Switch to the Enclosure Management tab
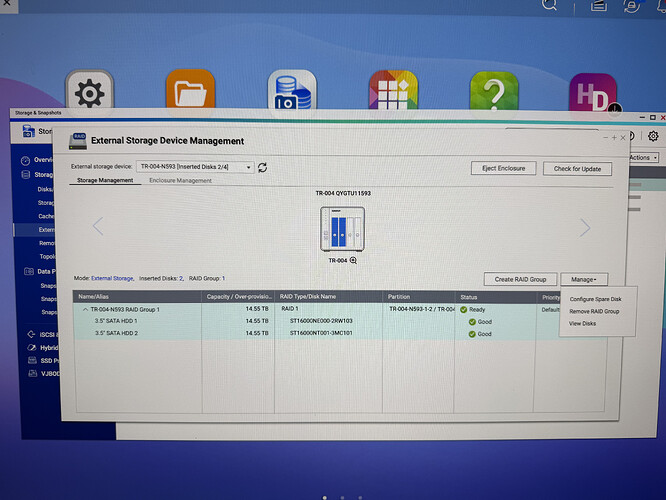This screenshot has width=666, height=500. [180, 181]
